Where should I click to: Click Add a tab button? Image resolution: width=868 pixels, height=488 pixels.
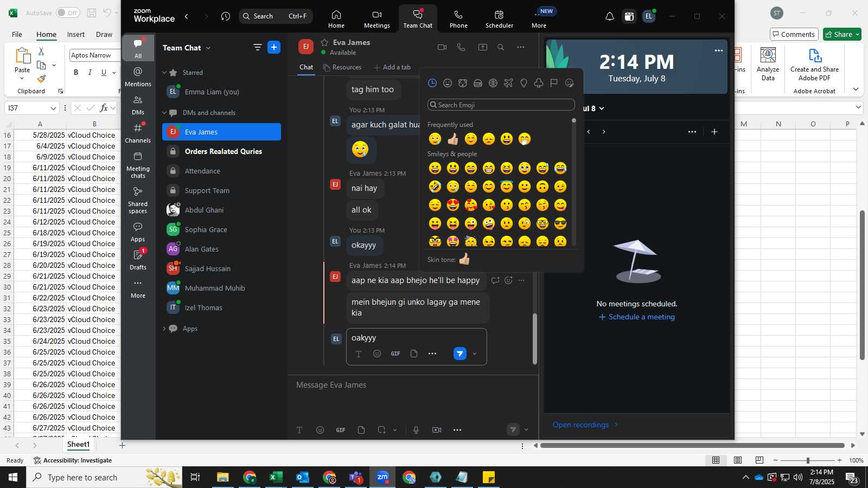point(392,67)
